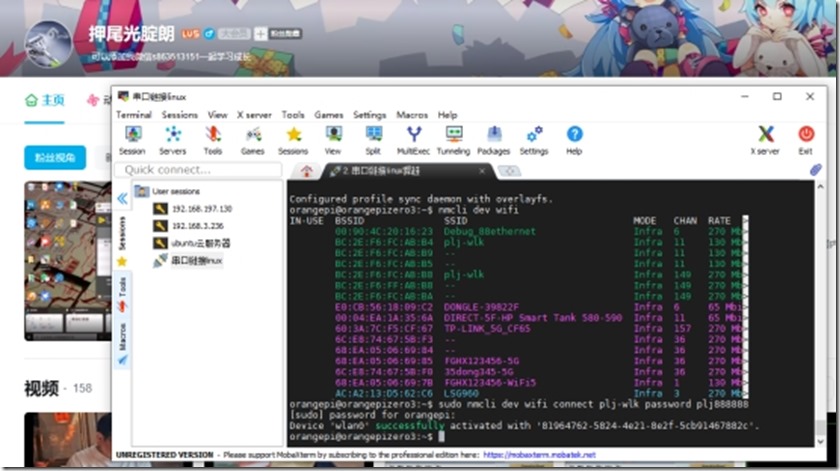Open the Tunneling toolbar icon

coord(453,140)
